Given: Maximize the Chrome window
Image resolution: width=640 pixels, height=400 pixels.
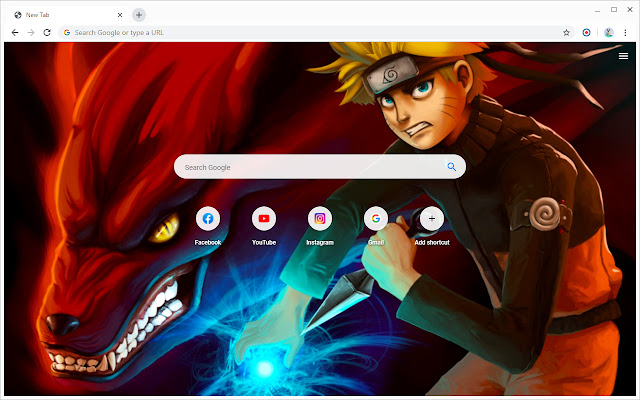Looking at the screenshot, I should tap(614, 9).
